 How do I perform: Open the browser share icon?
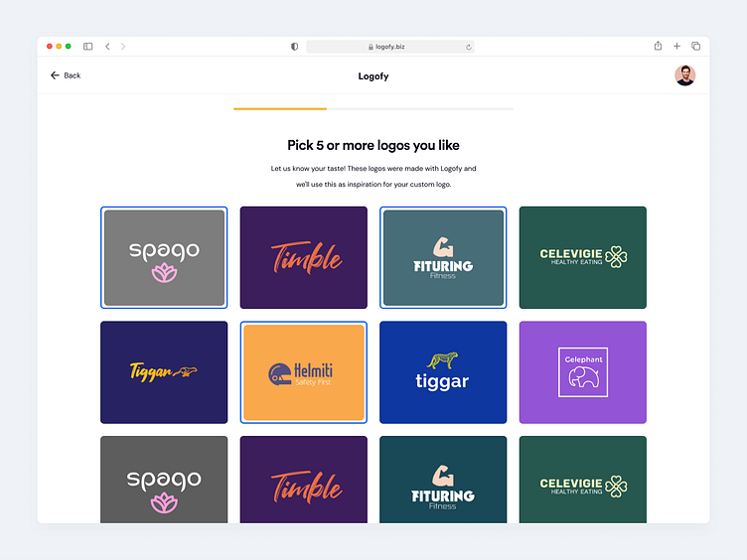click(x=658, y=46)
